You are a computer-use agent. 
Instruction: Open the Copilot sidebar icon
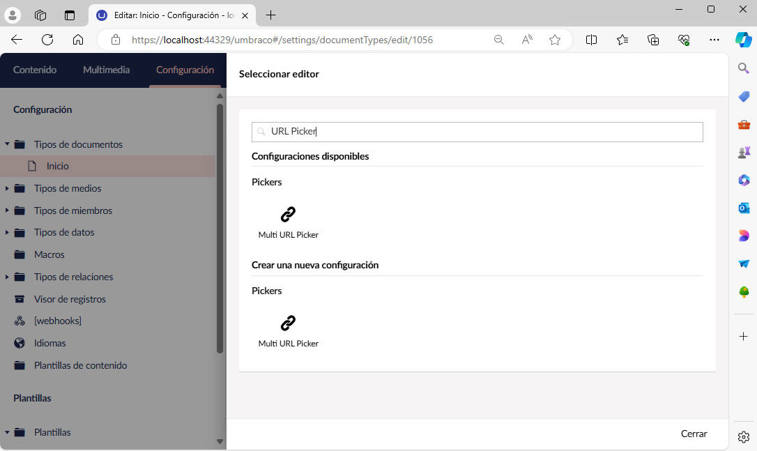tap(743, 40)
